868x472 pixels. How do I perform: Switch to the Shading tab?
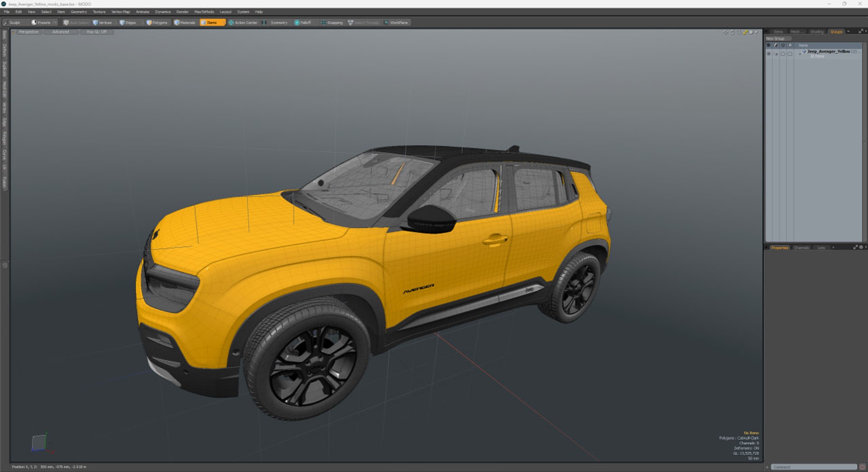pyautogui.click(x=816, y=32)
